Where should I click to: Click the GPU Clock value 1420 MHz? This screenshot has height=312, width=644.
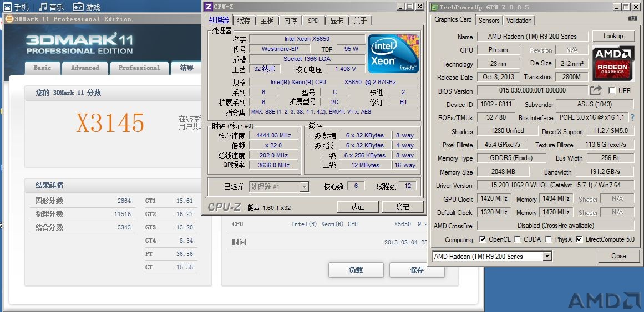click(x=494, y=199)
